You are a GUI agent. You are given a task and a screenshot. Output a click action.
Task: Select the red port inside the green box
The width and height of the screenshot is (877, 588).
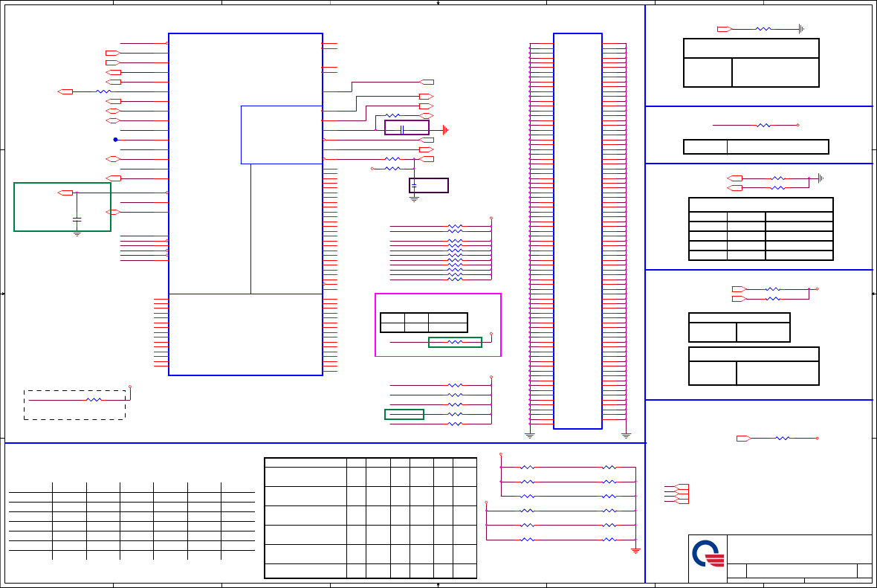65,193
